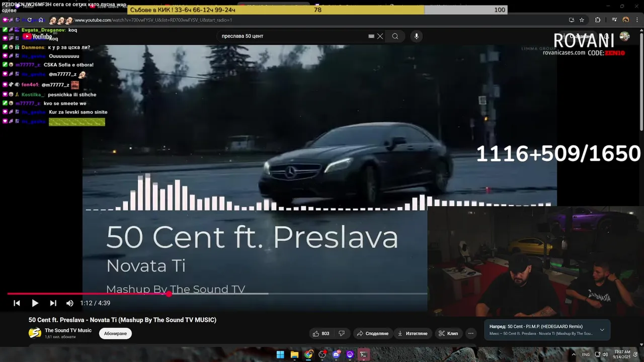Click the video title text under the player
644x362 pixels.
(122, 320)
